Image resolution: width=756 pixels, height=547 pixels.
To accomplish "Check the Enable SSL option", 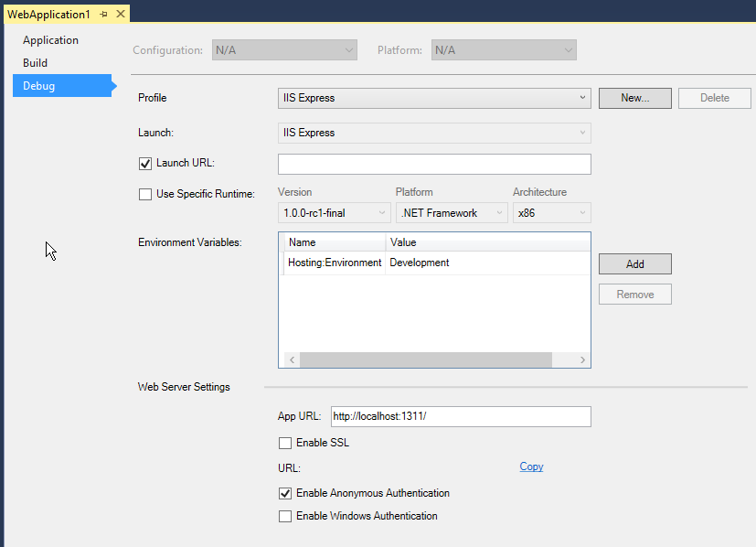I will click(x=285, y=444).
